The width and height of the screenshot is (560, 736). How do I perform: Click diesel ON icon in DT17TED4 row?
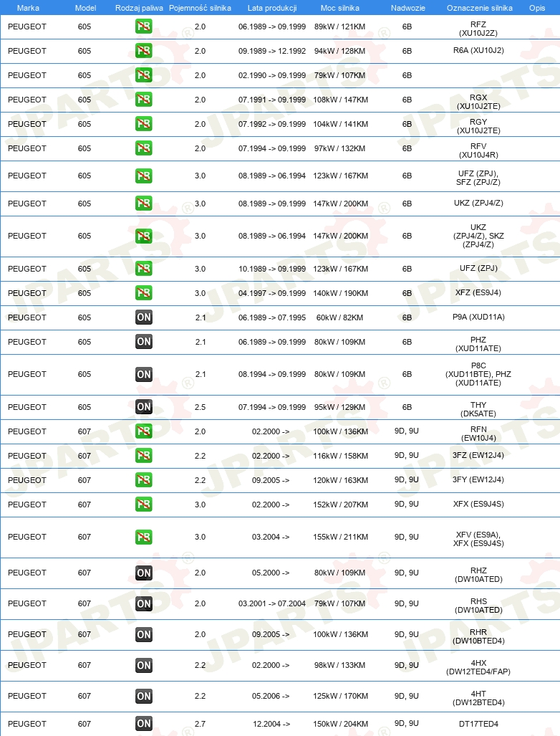coord(143,724)
